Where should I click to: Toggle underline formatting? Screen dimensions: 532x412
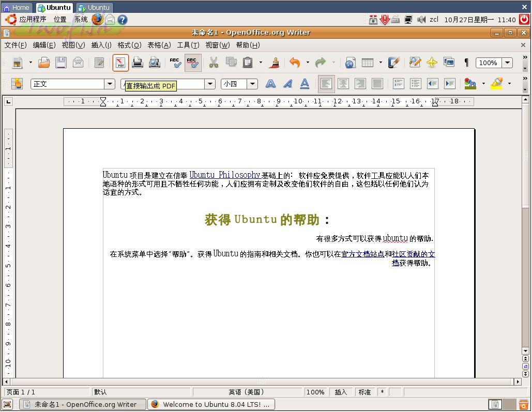305,84
